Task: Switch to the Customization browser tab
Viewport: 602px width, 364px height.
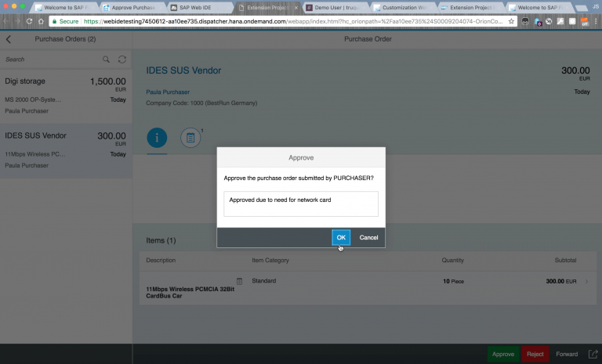Action: pos(403,8)
